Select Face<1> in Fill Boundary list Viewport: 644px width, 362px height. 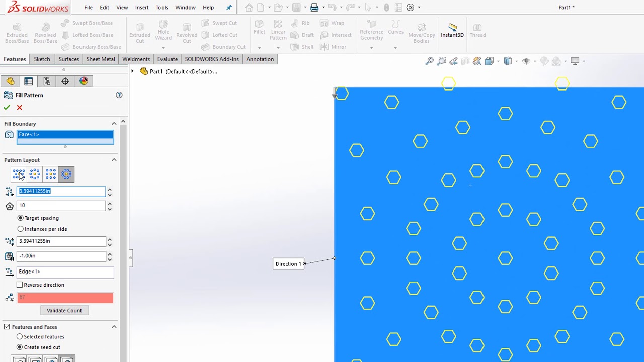click(x=65, y=135)
